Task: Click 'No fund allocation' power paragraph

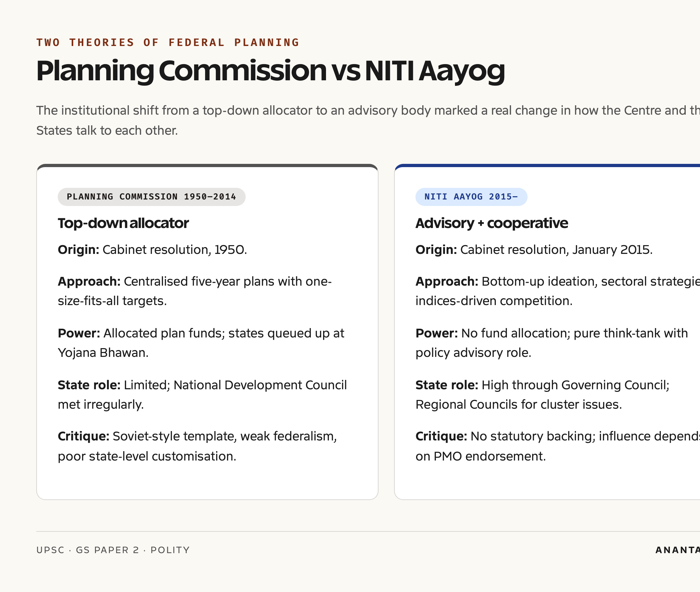Action: click(x=552, y=343)
